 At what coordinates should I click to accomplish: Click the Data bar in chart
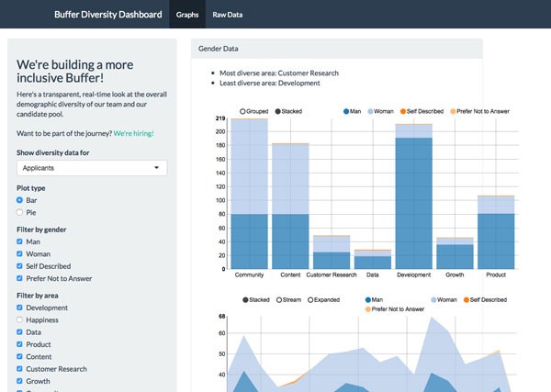[373, 259]
